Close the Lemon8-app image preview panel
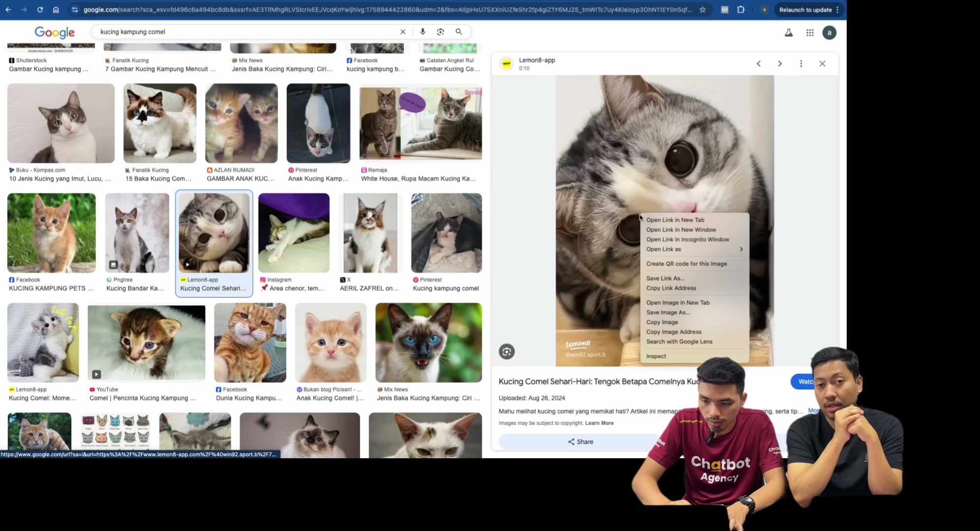980x531 pixels. point(822,63)
